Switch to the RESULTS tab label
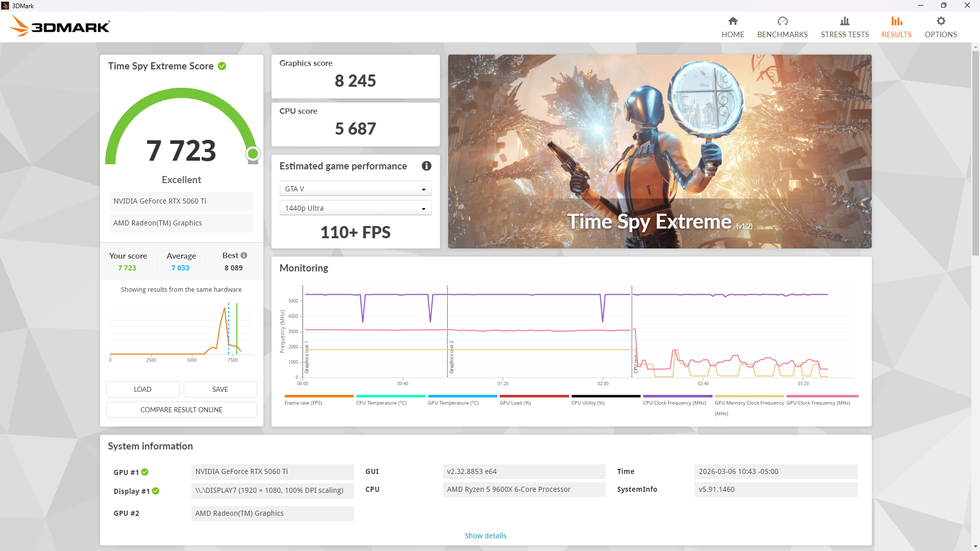The image size is (980, 551). (x=897, y=35)
